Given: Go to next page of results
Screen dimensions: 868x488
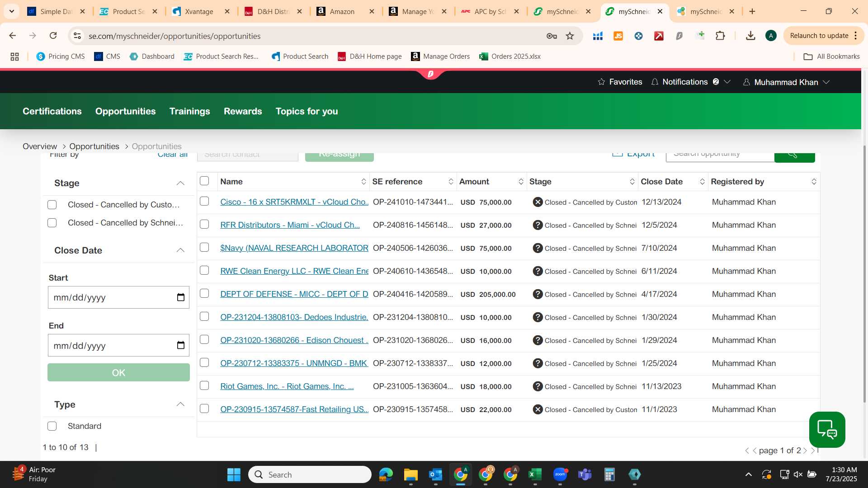Looking at the screenshot, I should pyautogui.click(x=805, y=450).
